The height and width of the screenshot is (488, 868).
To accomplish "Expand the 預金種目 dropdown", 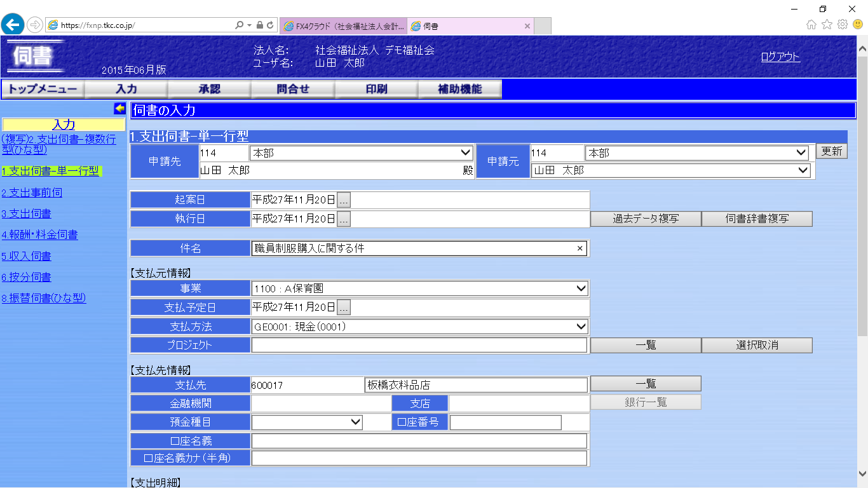I will 307,422.
